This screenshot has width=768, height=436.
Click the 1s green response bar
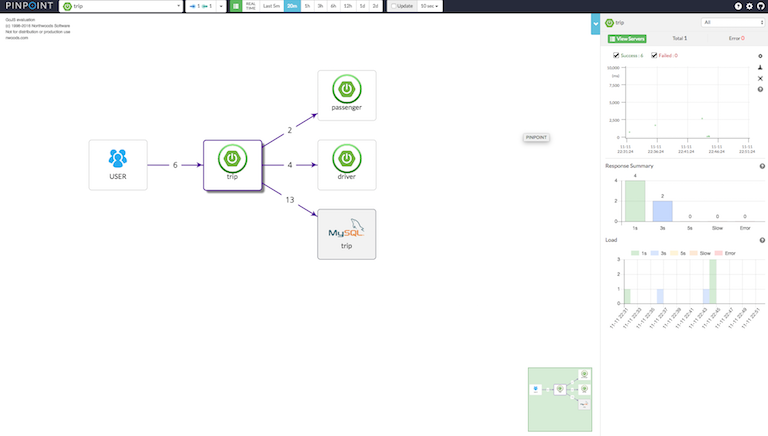pos(635,200)
